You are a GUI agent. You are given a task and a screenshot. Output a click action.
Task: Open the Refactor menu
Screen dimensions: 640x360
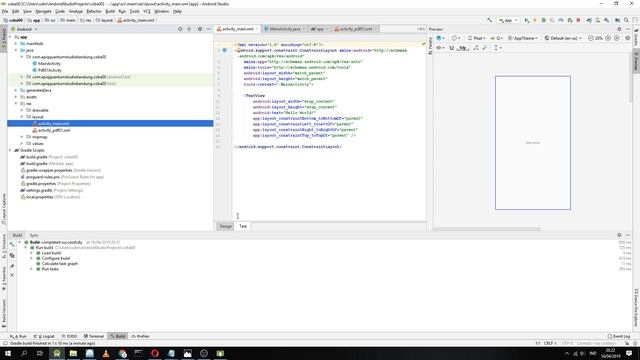point(93,11)
